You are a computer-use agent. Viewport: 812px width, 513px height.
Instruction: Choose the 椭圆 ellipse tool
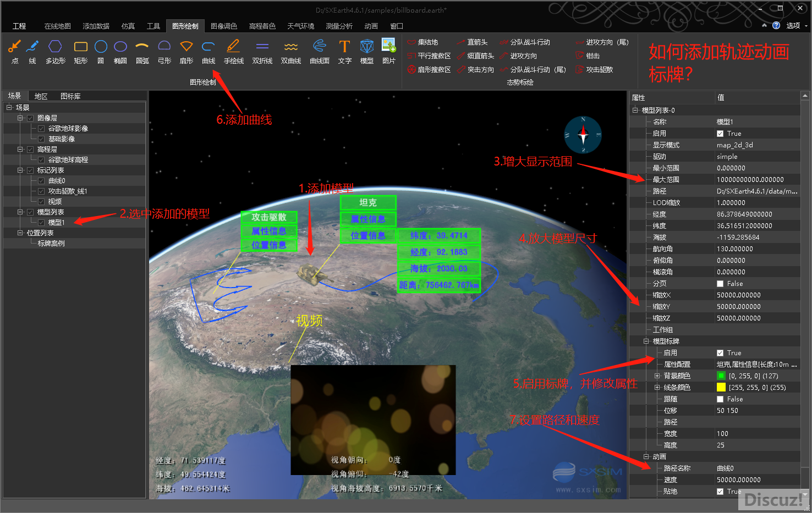[120, 51]
